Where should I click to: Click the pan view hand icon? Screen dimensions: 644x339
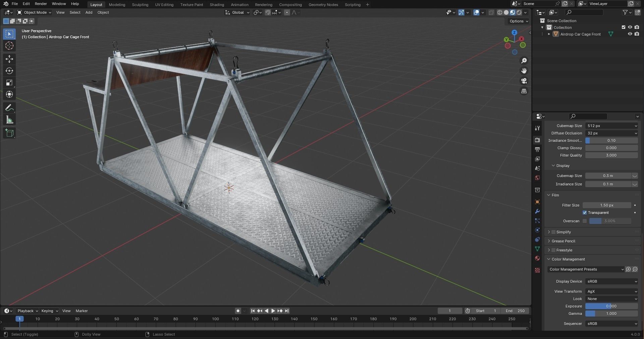(524, 71)
